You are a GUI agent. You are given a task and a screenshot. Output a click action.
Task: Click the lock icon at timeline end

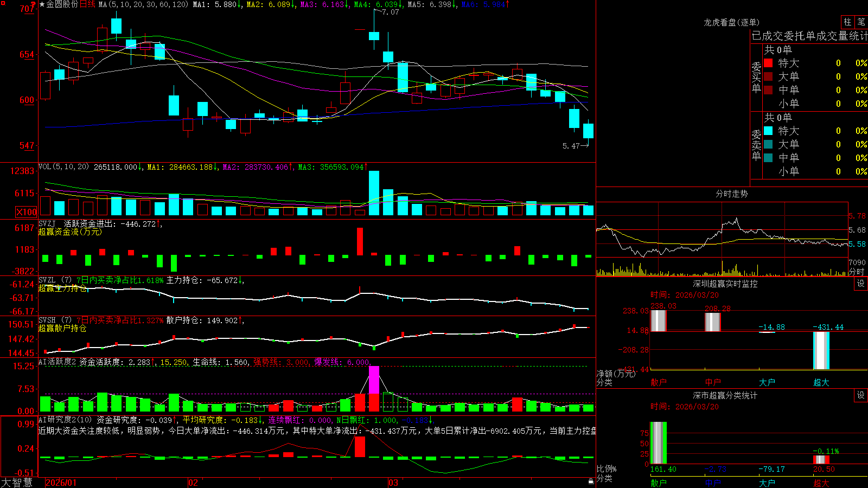pyautogui.click(x=591, y=481)
